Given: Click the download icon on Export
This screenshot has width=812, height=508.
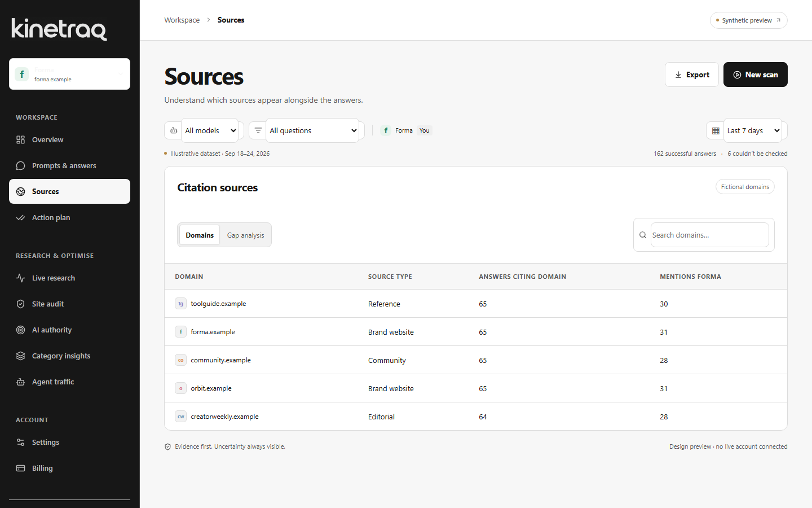Looking at the screenshot, I should pyautogui.click(x=678, y=75).
